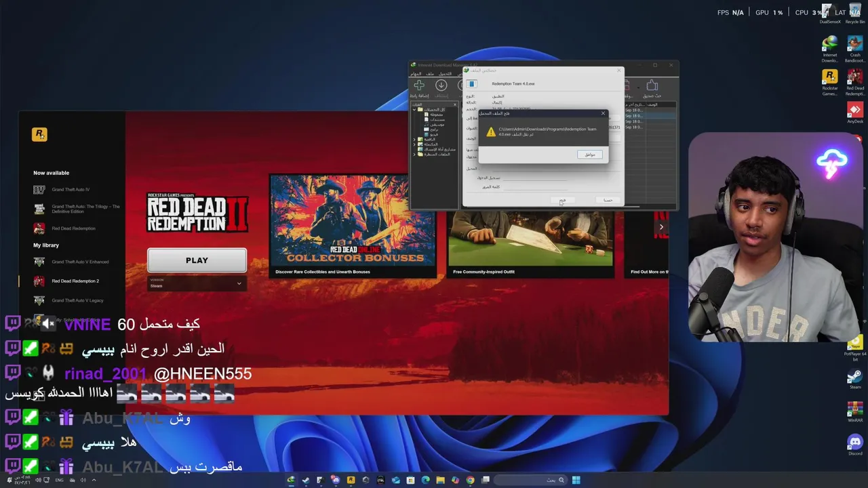Screen dimensions: 868x488
Task: Open Google Chrome from the taskbar
Action: point(471,480)
